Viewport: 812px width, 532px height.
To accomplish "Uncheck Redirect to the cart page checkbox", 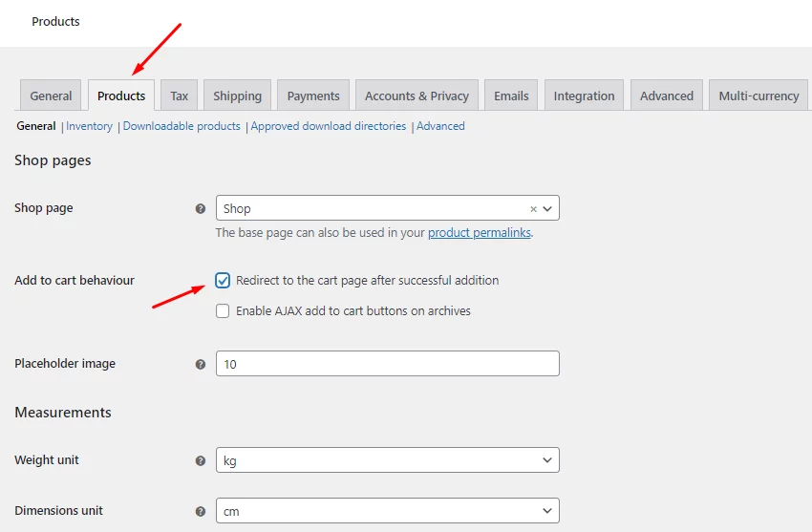I will click(223, 281).
